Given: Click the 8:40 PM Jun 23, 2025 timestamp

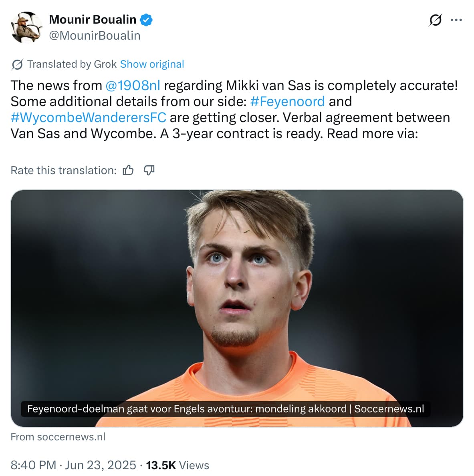Looking at the screenshot, I should [73, 465].
